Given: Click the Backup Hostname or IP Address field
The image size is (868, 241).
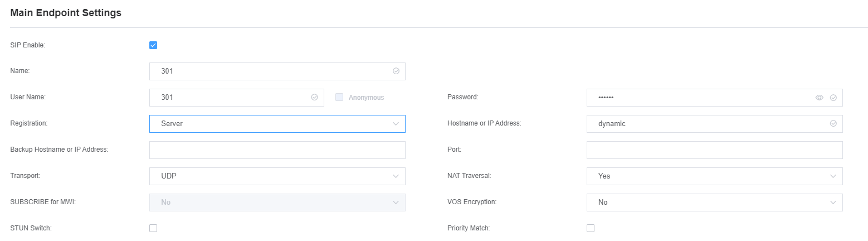Looking at the screenshot, I should click(x=277, y=150).
